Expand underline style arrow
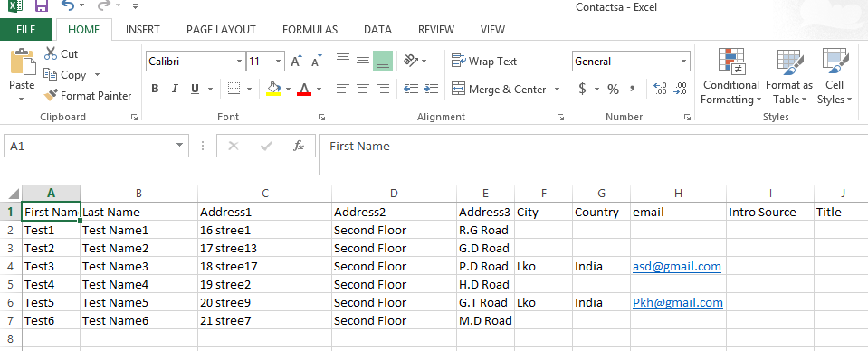 [x=210, y=90]
